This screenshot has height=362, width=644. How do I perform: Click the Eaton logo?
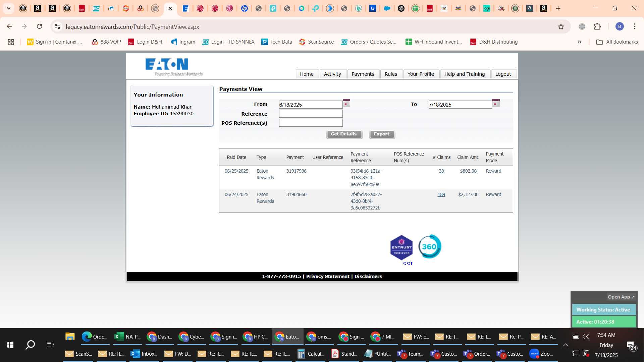click(174, 67)
